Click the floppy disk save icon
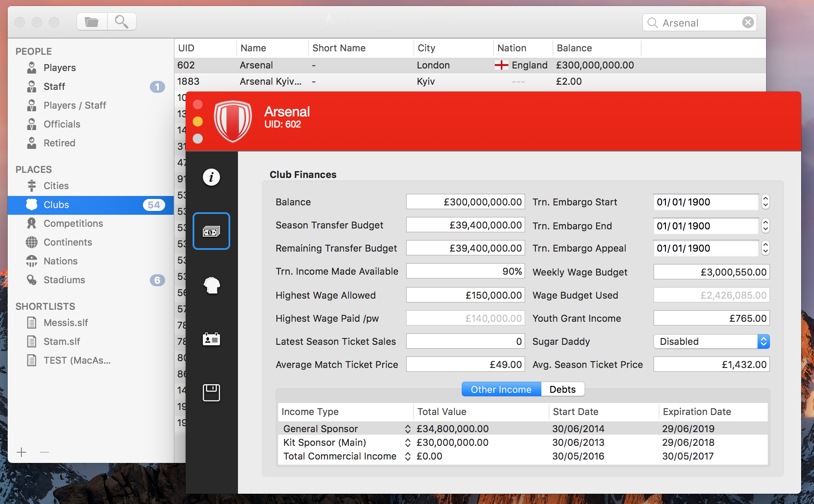 211,393
